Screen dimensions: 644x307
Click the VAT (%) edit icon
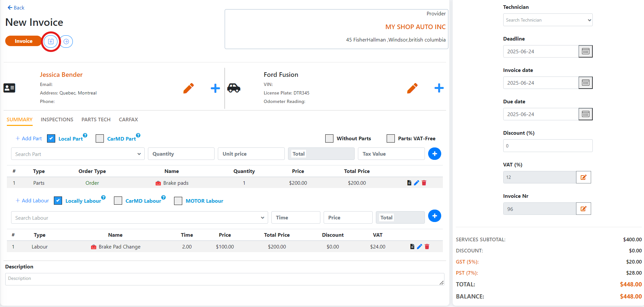tap(583, 177)
